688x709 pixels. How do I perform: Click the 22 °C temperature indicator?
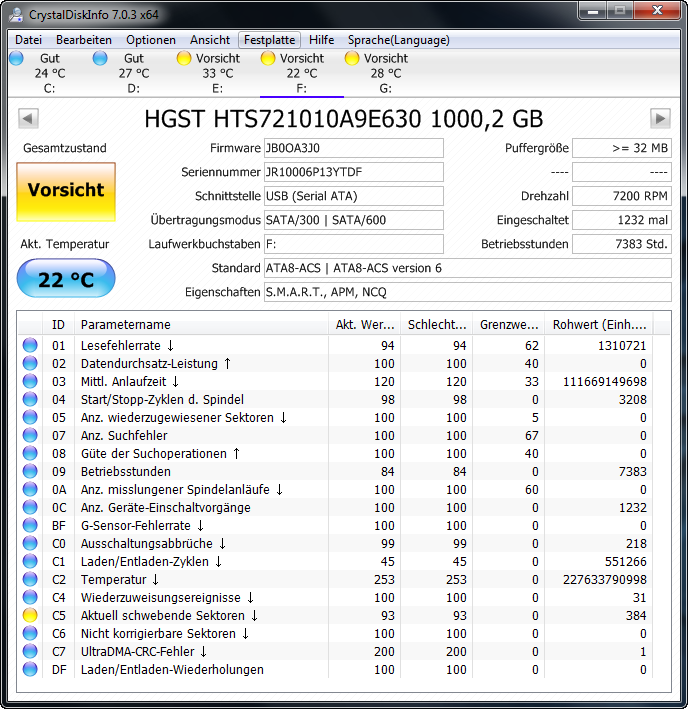point(66,279)
